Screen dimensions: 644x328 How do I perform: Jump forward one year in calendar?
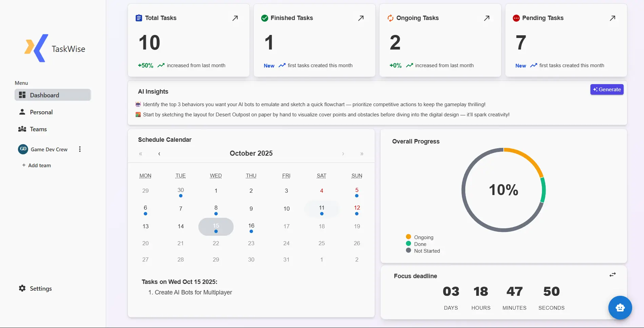coord(362,154)
